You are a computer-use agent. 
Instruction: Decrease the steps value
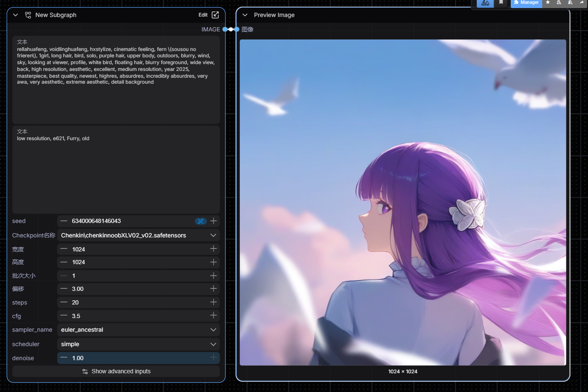pos(64,302)
